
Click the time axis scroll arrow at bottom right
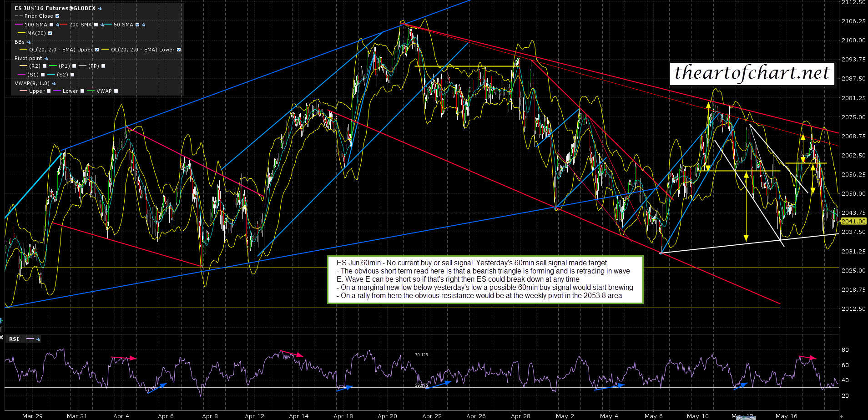click(x=842, y=416)
